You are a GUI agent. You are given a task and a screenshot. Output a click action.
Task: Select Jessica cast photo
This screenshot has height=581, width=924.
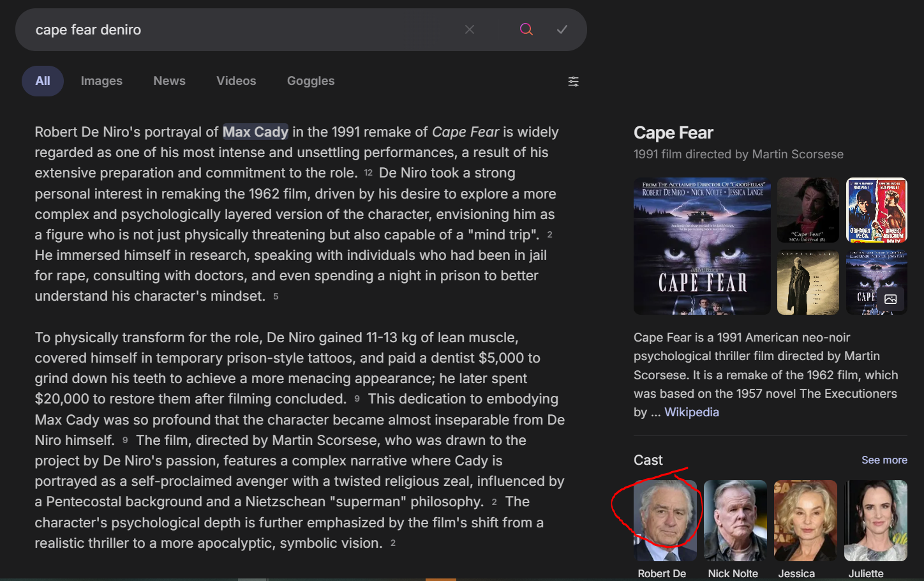[x=805, y=520]
